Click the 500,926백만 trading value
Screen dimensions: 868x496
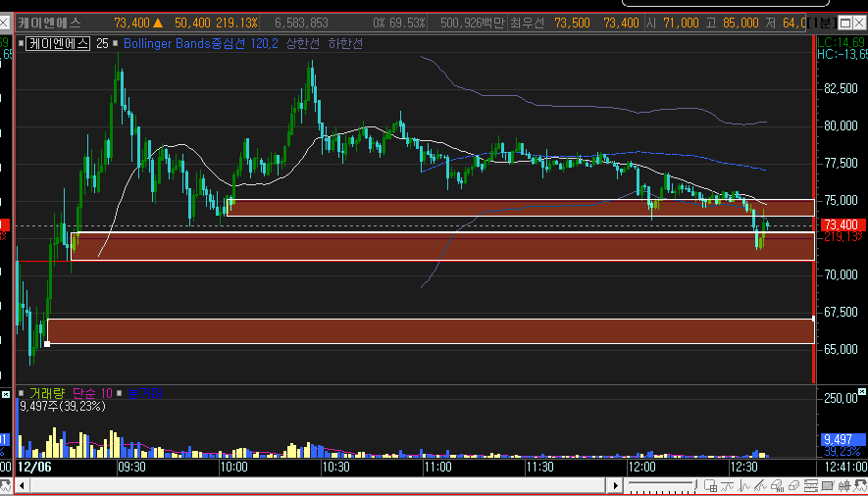point(472,23)
